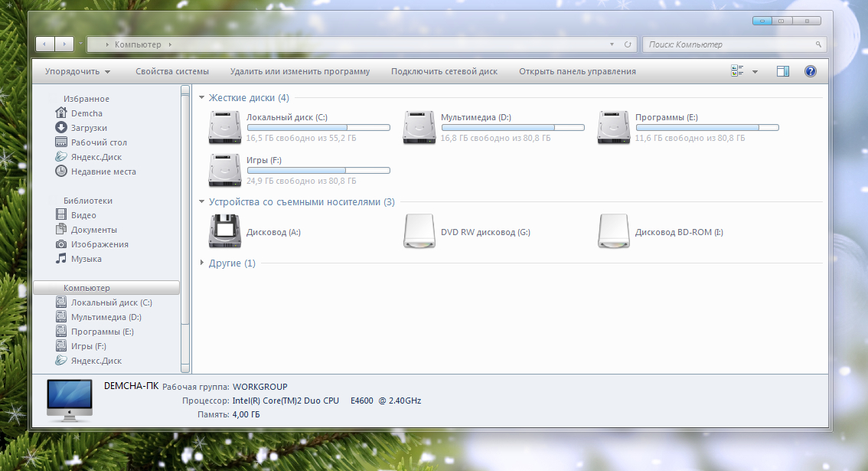Click Загрузки download icon in sidebar
Screen dimensions: 868x471
point(61,127)
